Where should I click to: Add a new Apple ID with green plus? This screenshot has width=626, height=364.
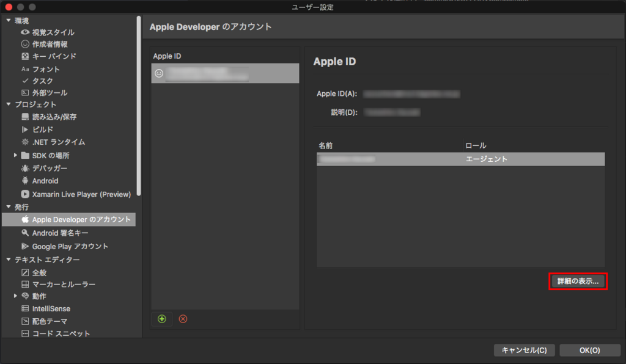(161, 319)
